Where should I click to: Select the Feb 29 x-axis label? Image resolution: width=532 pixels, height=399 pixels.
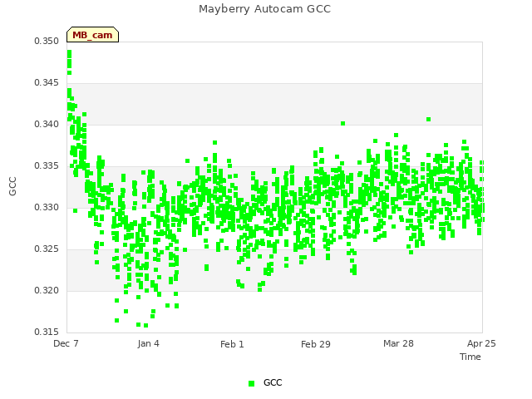(x=316, y=344)
